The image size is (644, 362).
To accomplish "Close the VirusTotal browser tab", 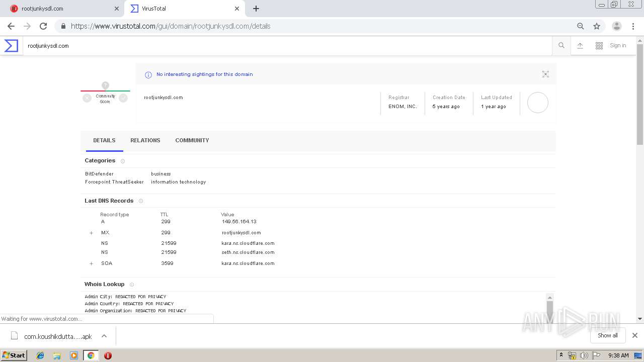I will [237, 9].
